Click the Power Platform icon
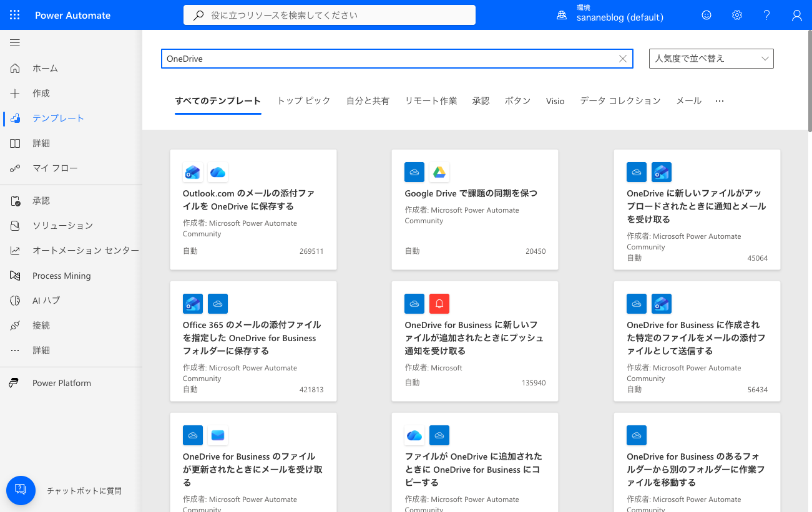Image resolution: width=812 pixels, height=512 pixels. (14, 383)
